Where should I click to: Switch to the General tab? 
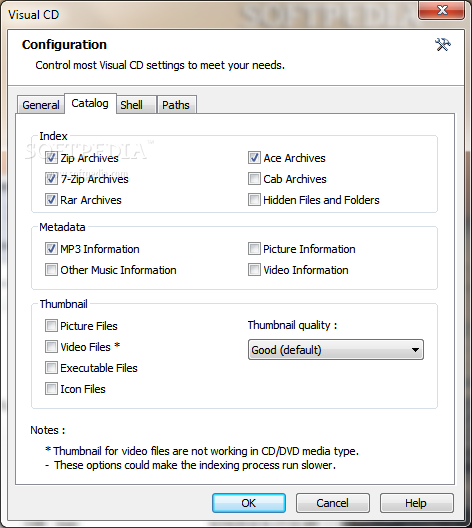click(x=41, y=105)
